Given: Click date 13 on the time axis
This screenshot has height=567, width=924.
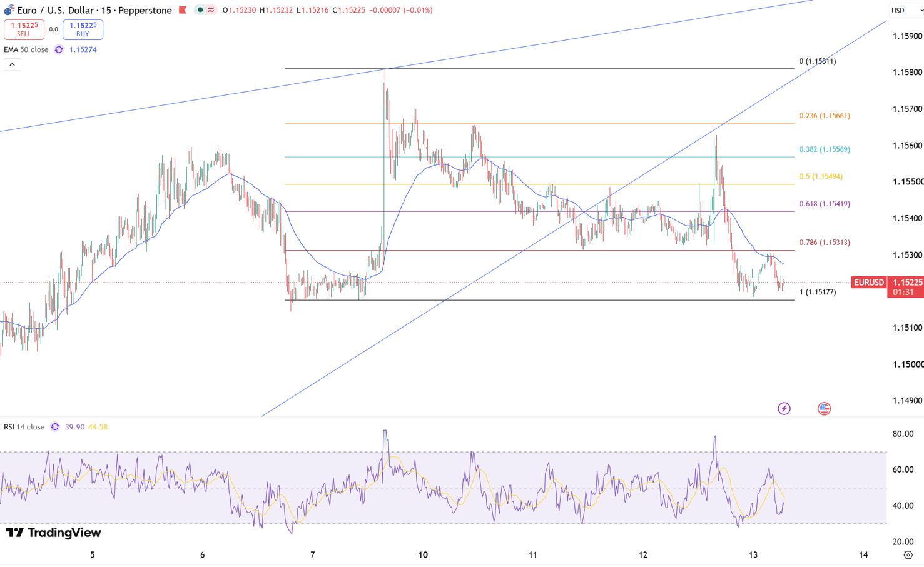Looking at the screenshot, I should click(x=753, y=555).
